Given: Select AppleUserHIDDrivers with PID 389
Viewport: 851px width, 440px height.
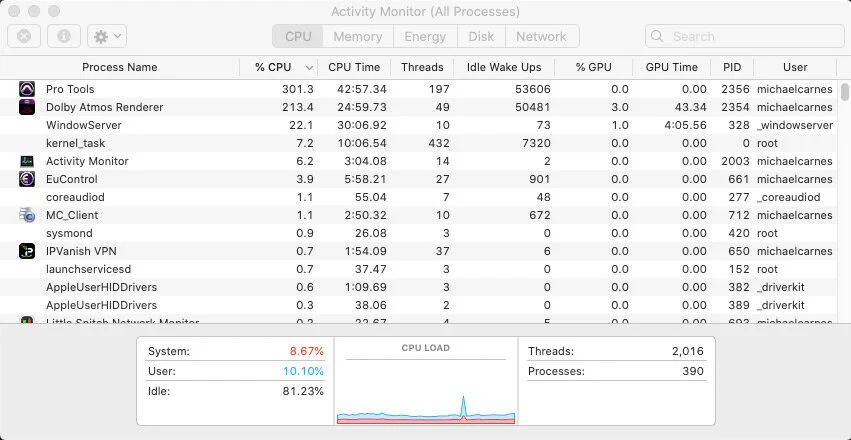Looking at the screenshot, I should (419, 305).
